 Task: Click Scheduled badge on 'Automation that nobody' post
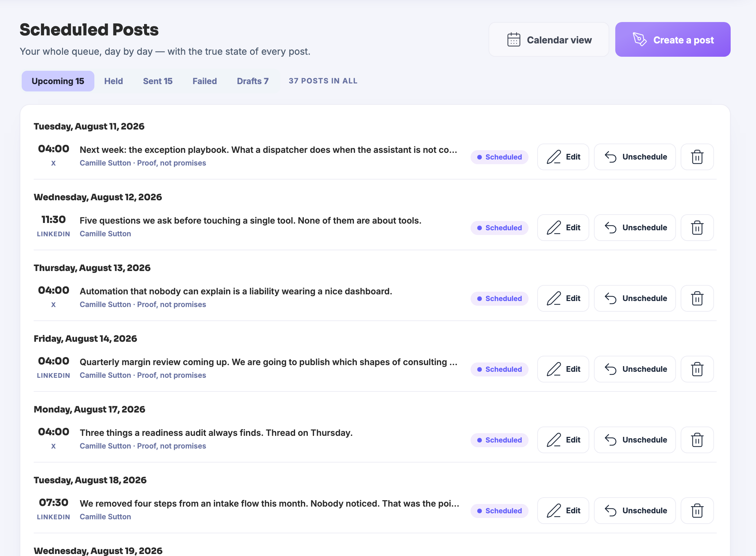tap(500, 299)
